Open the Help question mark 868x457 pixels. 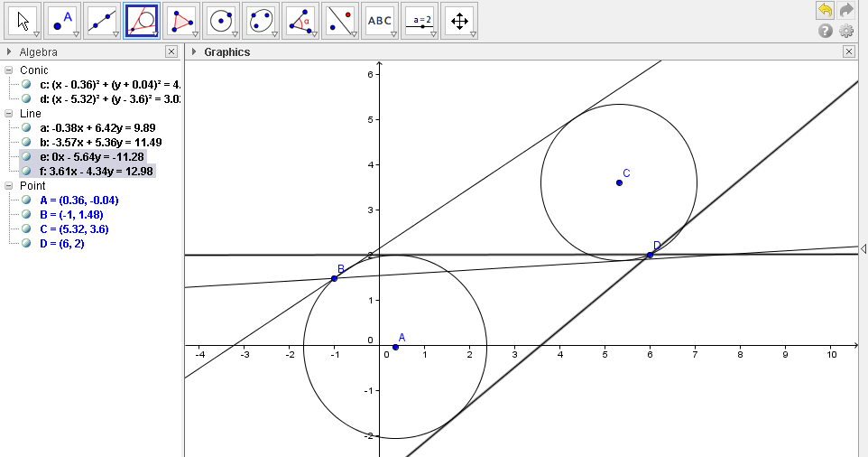click(826, 31)
